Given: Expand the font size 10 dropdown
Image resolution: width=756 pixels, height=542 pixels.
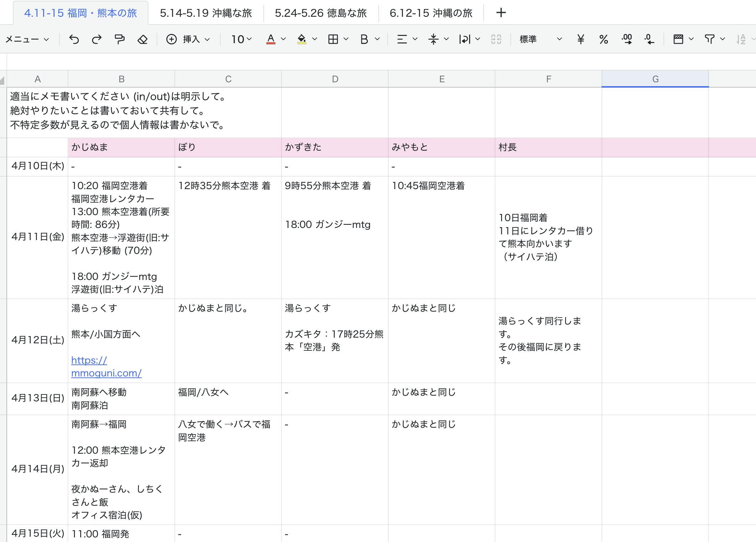Looking at the screenshot, I should coord(242,39).
